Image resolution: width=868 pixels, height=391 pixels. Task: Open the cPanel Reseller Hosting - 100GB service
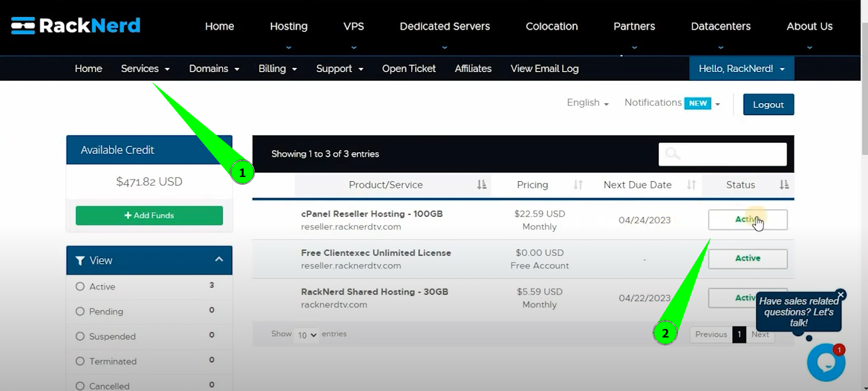[x=372, y=214]
